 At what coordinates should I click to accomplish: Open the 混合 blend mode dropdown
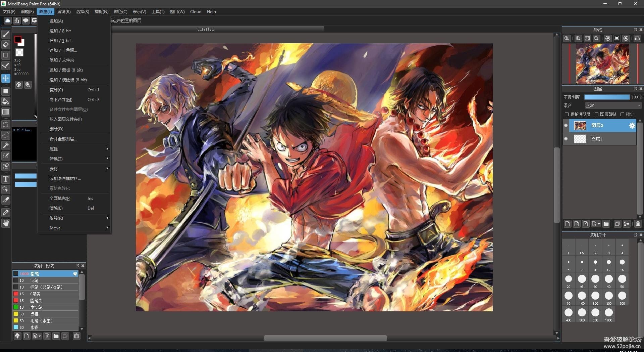613,106
